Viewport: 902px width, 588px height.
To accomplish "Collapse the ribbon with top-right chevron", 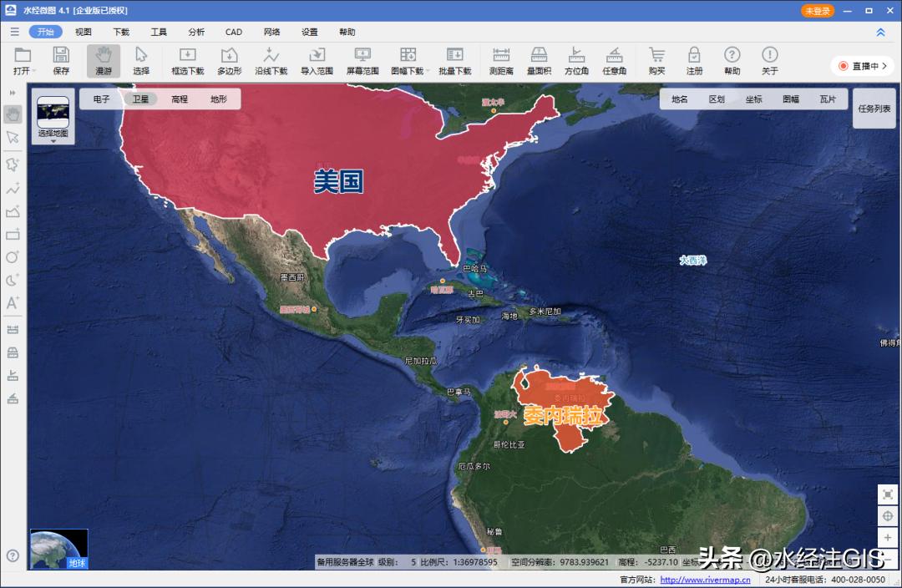I will [x=881, y=33].
